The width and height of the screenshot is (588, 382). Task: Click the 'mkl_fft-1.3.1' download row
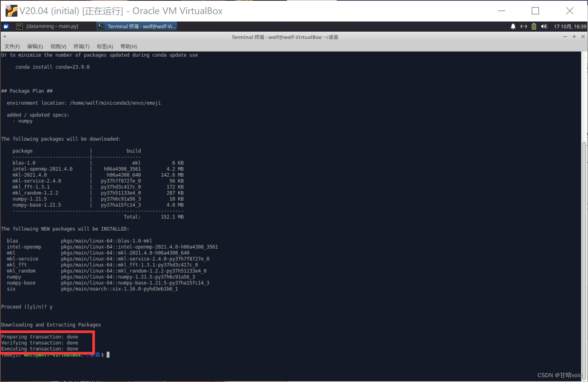[98, 187]
